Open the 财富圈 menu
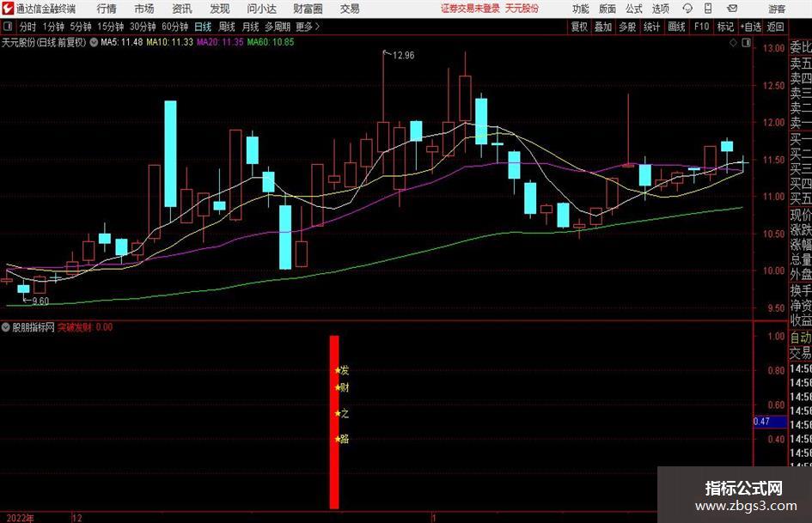812x523 pixels. coord(308,9)
